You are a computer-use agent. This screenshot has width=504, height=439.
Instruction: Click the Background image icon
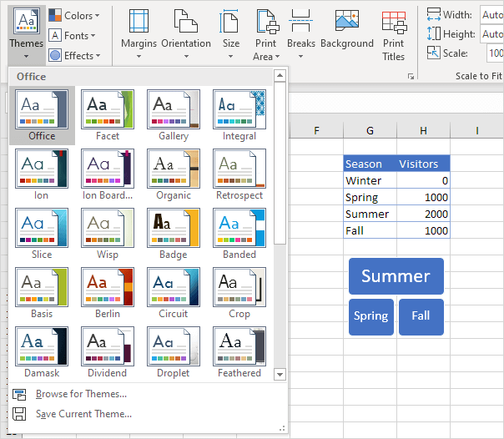[346, 22]
